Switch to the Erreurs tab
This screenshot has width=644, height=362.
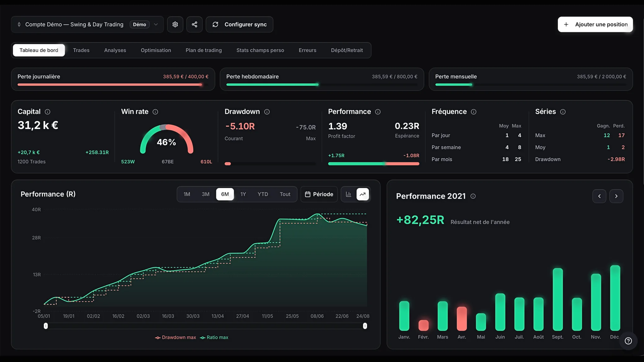click(307, 50)
